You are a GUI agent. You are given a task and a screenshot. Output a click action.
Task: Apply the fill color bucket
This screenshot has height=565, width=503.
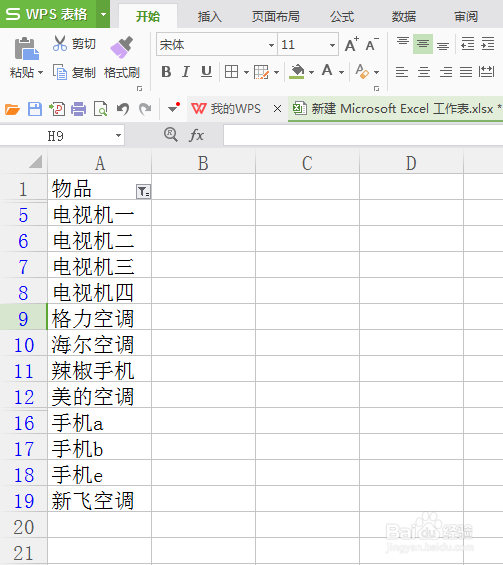[297, 72]
